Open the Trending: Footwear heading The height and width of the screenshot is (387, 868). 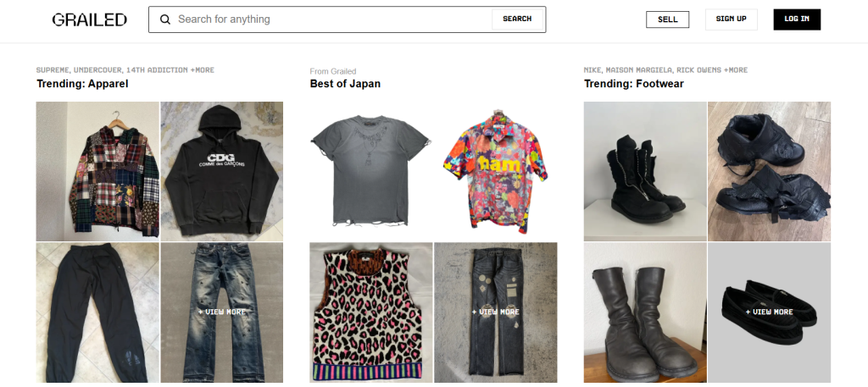point(634,84)
